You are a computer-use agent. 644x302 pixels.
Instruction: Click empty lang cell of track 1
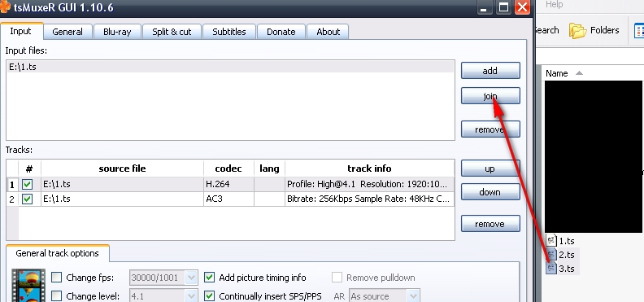click(269, 185)
